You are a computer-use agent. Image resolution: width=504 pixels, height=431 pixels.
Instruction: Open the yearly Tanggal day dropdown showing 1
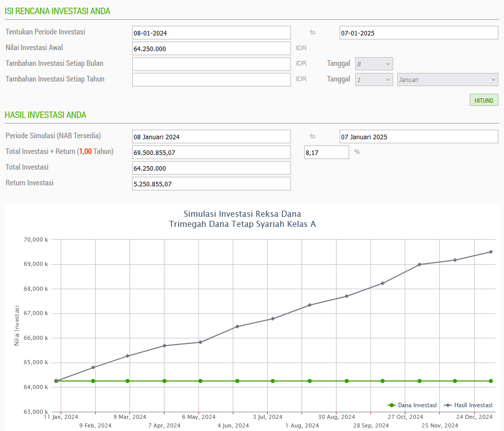click(374, 80)
